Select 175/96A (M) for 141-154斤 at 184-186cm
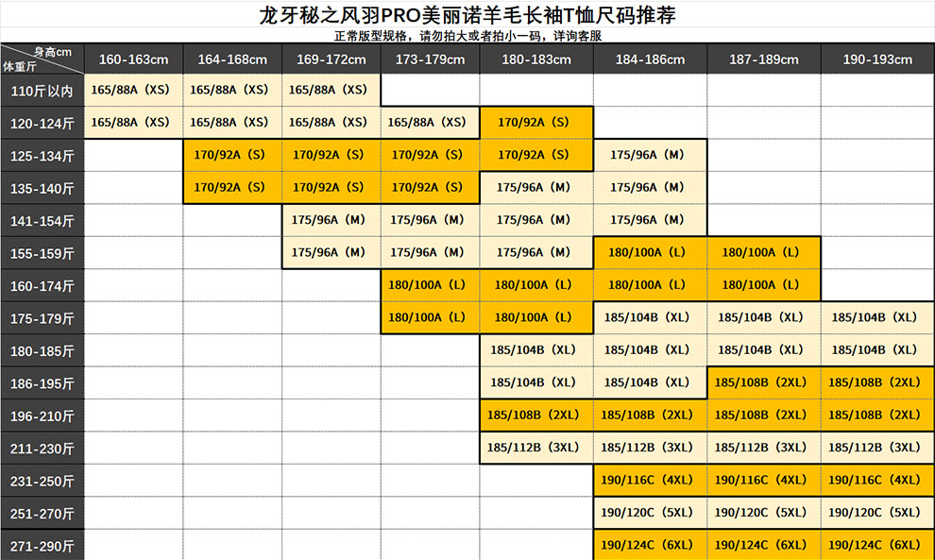Image resolution: width=935 pixels, height=560 pixels. (x=650, y=220)
